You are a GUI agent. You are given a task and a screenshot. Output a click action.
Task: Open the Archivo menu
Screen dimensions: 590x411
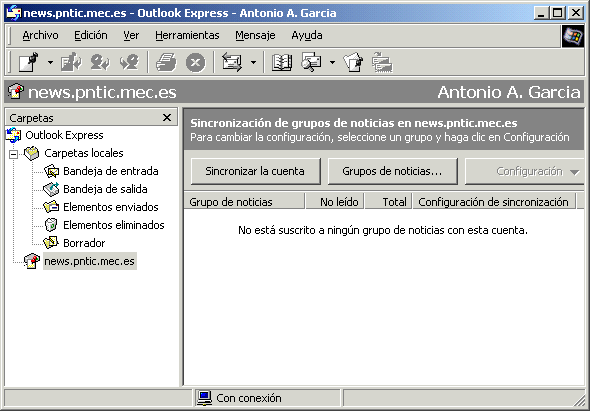point(40,35)
